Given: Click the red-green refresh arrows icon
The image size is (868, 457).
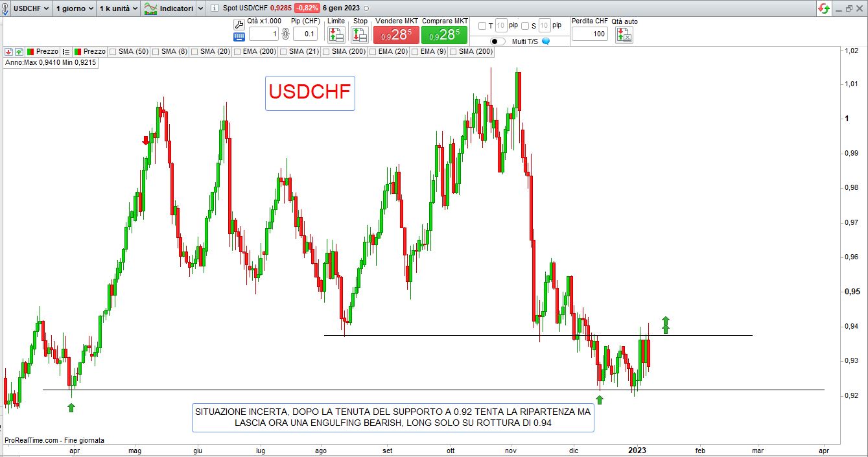Looking at the screenshot, I should (x=823, y=8).
